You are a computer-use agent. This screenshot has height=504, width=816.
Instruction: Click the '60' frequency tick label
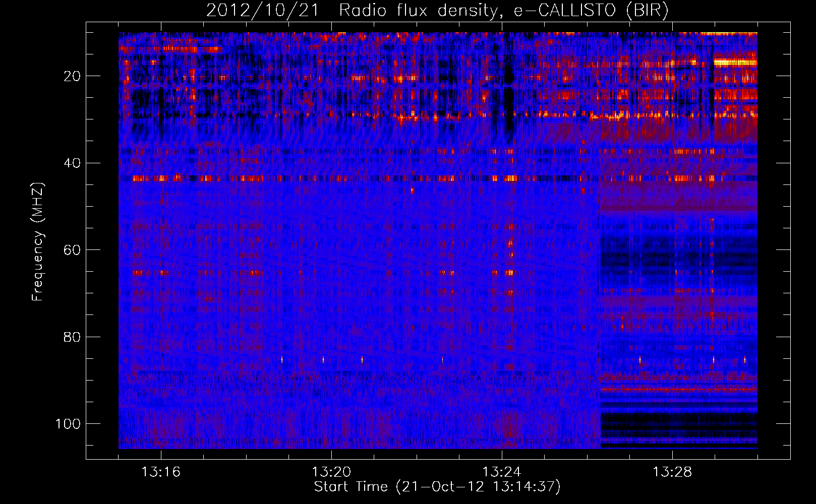pyautogui.click(x=72, y=250)
